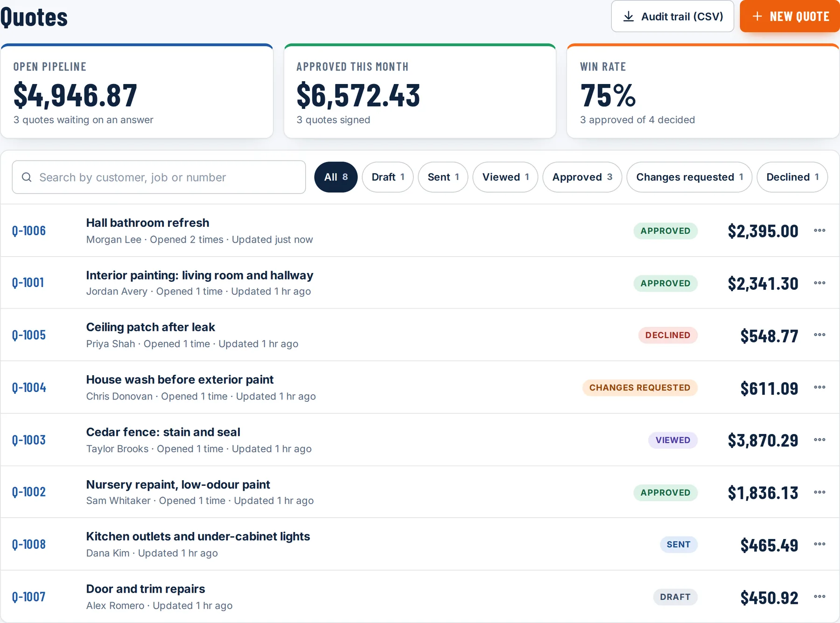Show all 8 quotes filter
The height and width of the screenshot is (623, 840).
(x=336, y=177)
